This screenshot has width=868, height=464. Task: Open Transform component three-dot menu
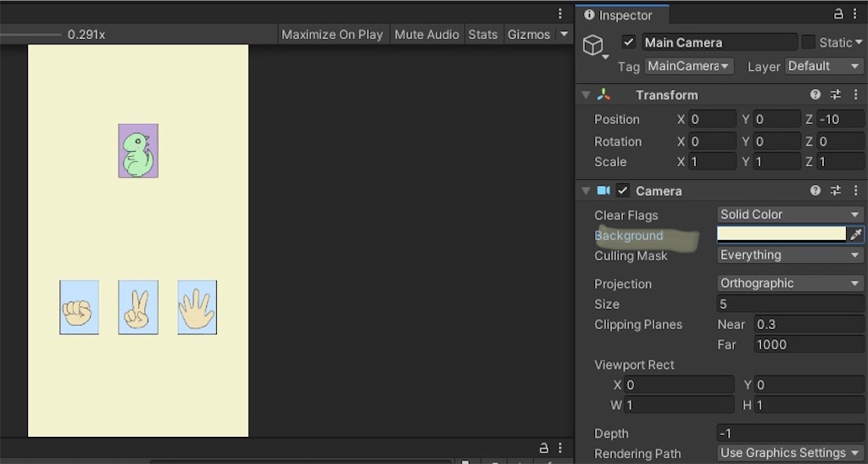click(856, 95)
